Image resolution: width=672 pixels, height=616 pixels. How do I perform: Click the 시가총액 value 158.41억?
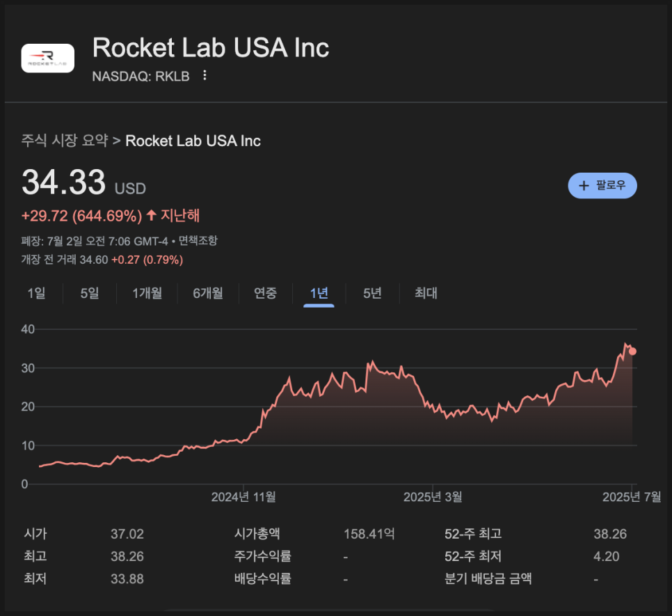[x=369, y=534]
